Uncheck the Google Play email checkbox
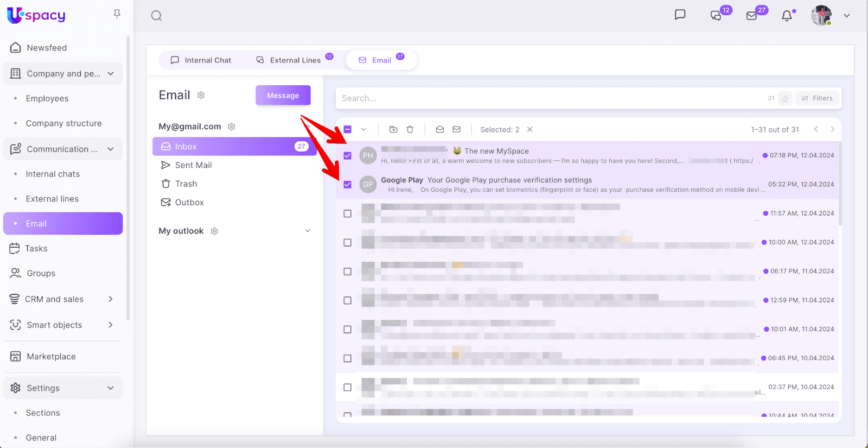 pos(348,185)
